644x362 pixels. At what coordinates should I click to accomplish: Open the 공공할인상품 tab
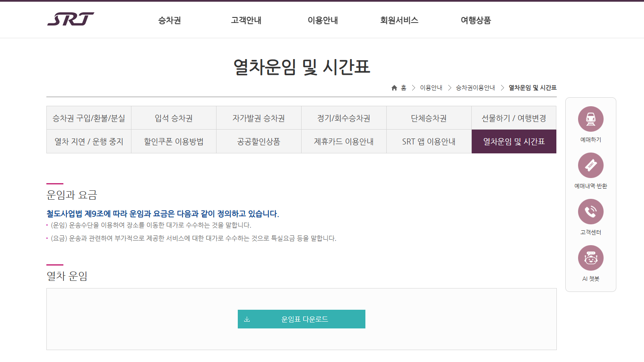click(259, 141)
